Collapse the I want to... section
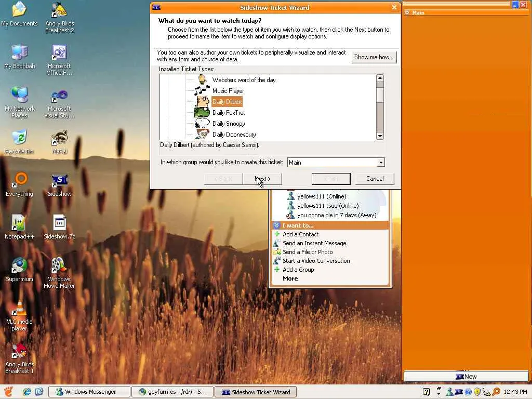 tap(276, 225)
